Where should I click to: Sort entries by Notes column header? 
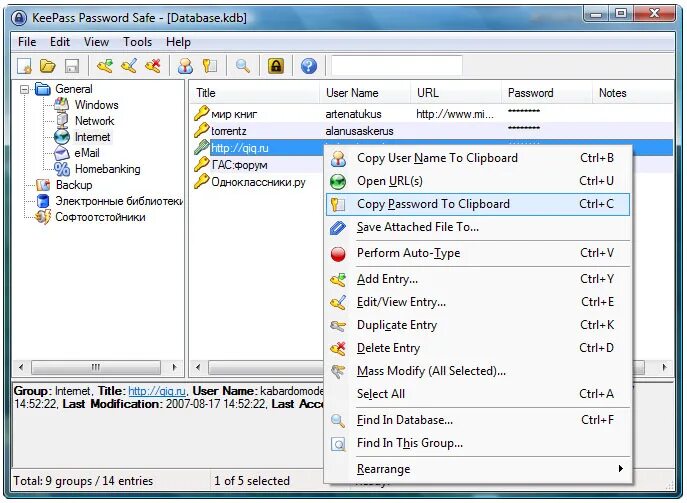[633, 93]
